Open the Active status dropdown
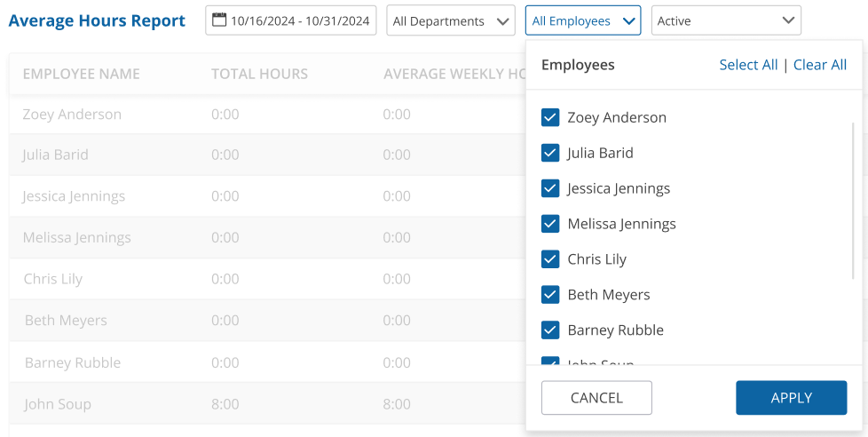The image size is (868, 437). click(726, 21)
